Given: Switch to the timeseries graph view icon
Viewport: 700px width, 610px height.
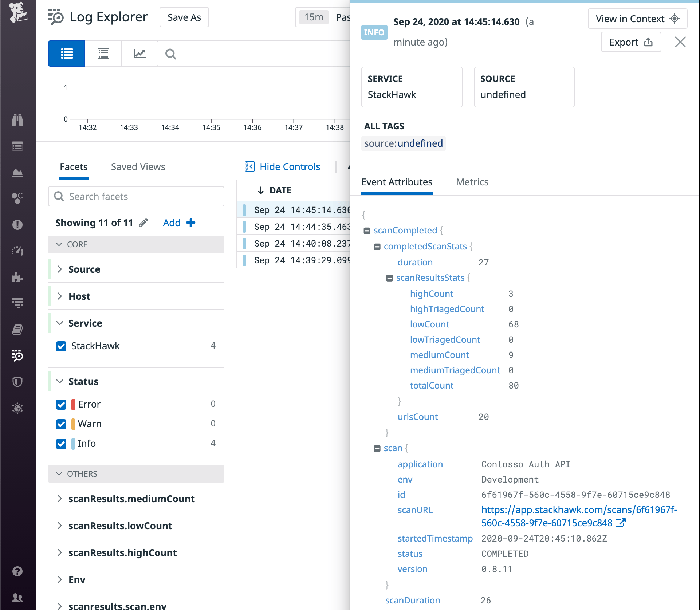Looking at the screenshot, I should [139, 54].
